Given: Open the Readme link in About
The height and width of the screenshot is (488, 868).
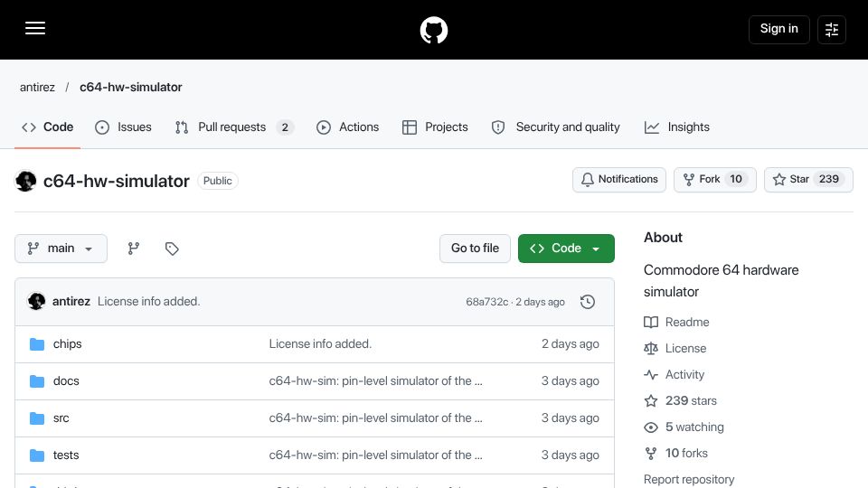Looking at the screenshot, I should point(676,322).
